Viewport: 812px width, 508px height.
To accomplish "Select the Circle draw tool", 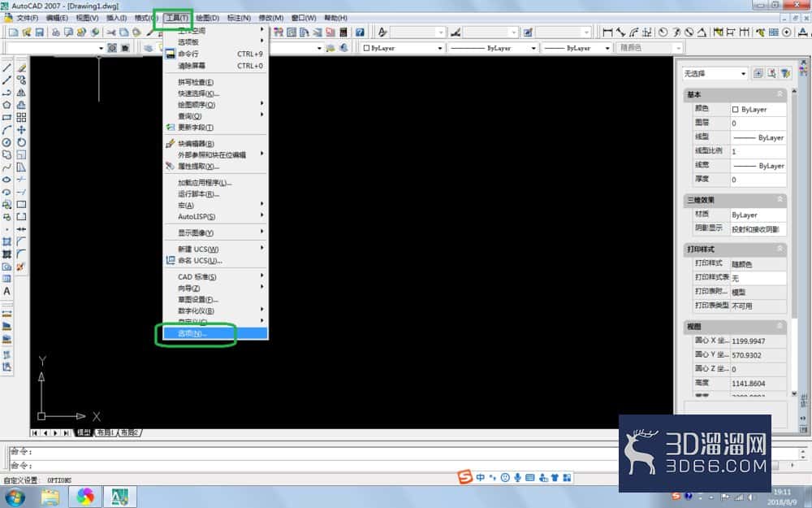I will [x=6, y=142].
